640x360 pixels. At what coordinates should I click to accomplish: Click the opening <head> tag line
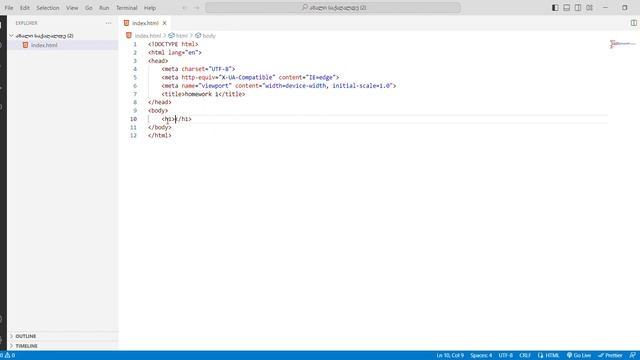(x=158, y=61)
